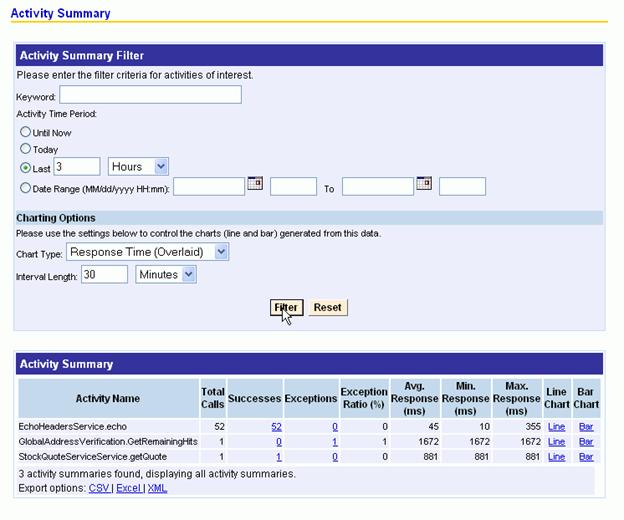This screenshot has height=520, width=624.
Task: Click the Activity Name column header
Action: (108, 398)
